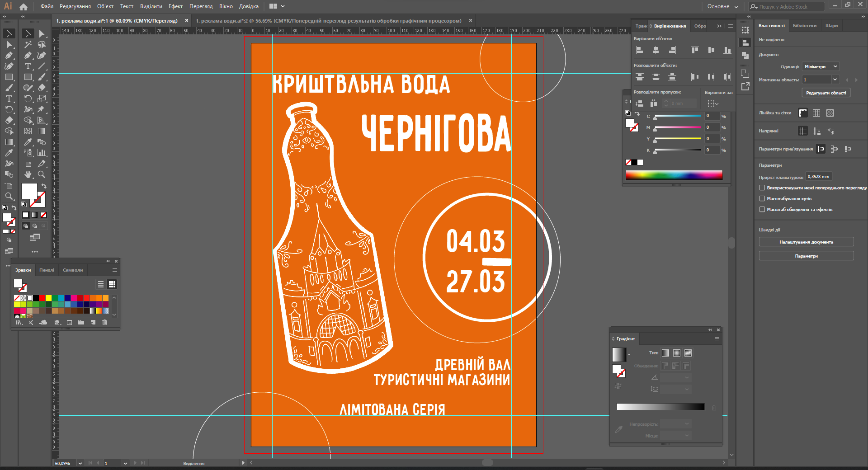Select the Magic Wand tool
This screenshot has height=470, width=868.
(28, 45)
